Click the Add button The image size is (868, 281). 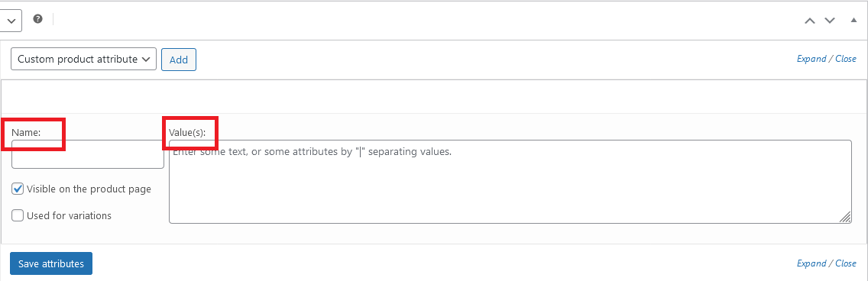pyautogui.click(x=178, y=60)
